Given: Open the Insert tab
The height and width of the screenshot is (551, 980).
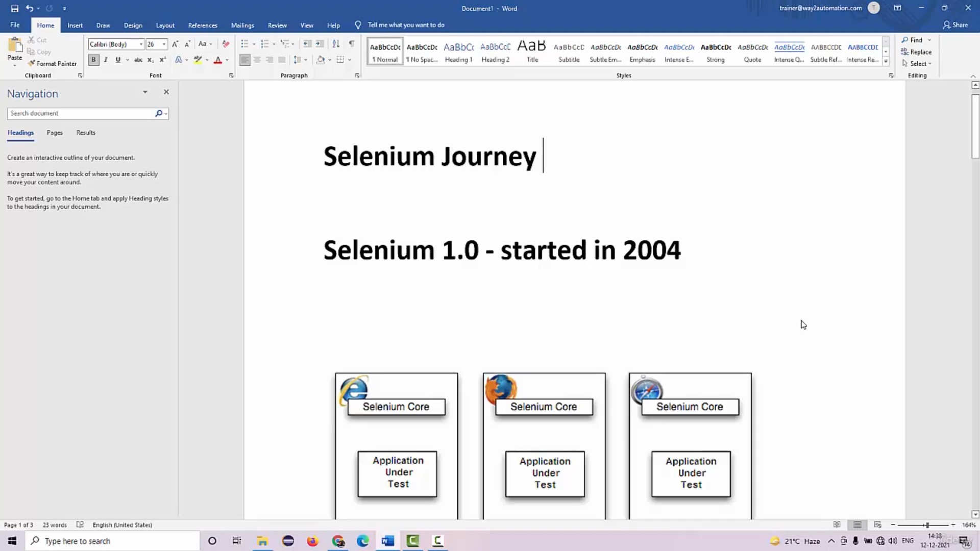Looking at the screenshot, I should (x=75, y=25).
